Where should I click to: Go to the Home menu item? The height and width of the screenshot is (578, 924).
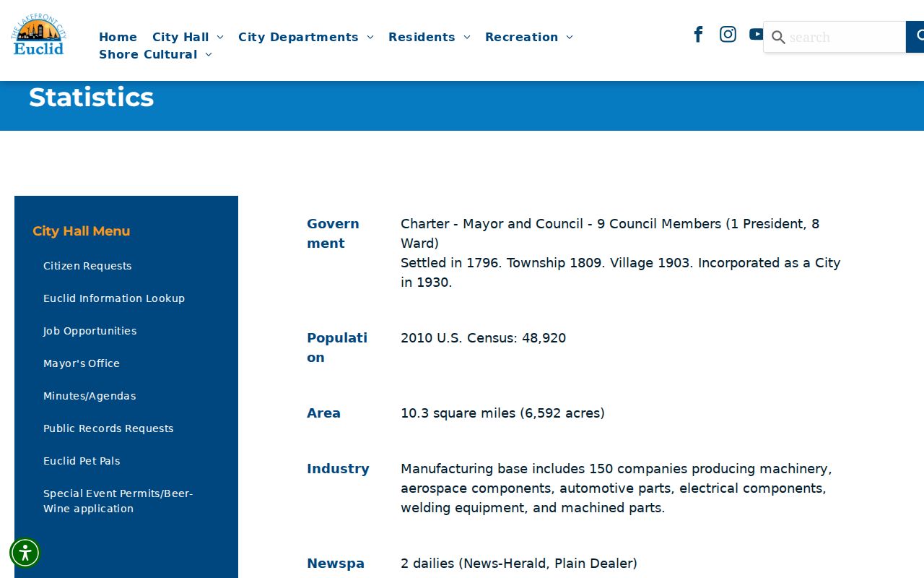(x=118, y=37)
